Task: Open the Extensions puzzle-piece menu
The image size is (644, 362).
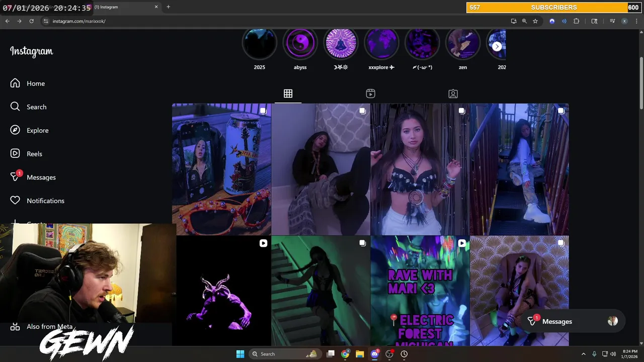Action: [x=577, y=21]
